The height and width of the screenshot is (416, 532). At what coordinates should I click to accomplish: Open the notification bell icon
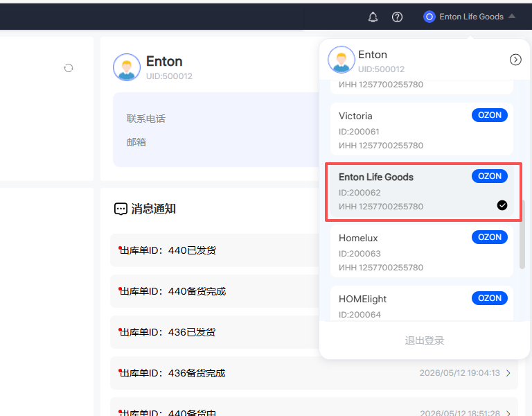tap(373, 17)
